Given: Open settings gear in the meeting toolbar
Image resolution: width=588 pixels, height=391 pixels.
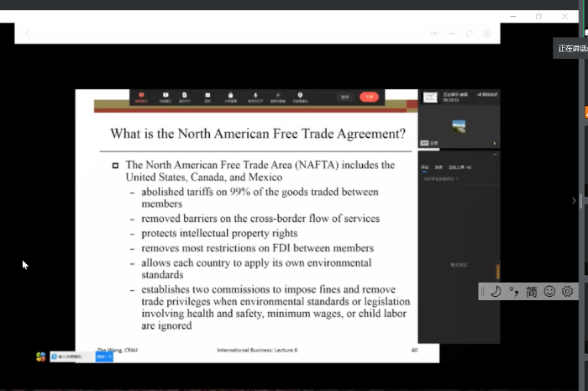Looking at the screenshot, I should click(x=300, y=96).
